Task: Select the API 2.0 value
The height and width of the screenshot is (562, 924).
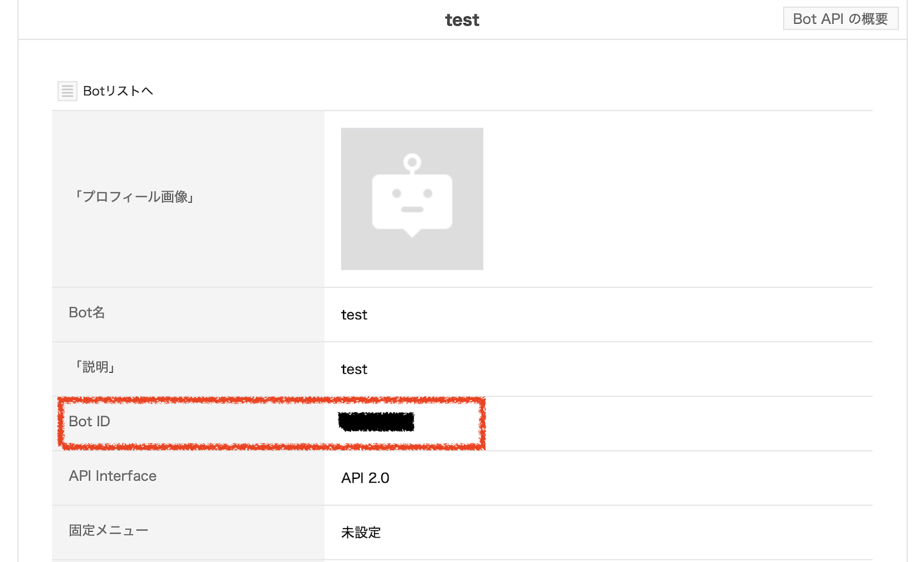Action: coord(365,478)
